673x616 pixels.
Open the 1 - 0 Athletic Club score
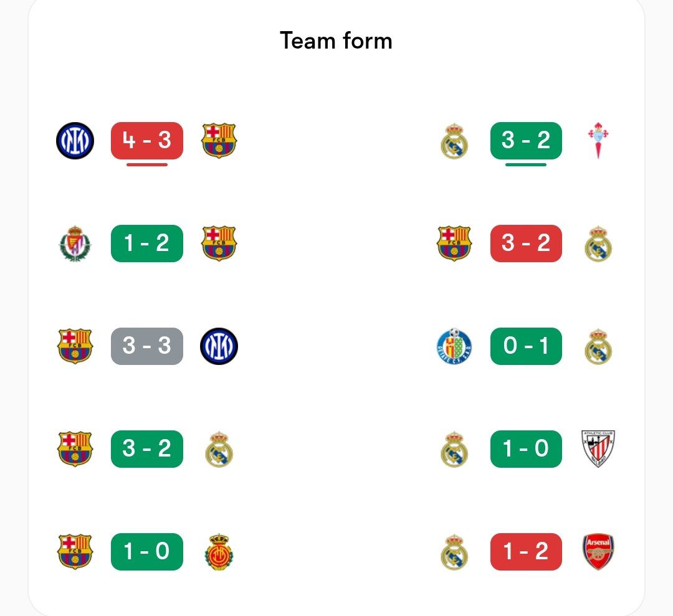[526, 448]
